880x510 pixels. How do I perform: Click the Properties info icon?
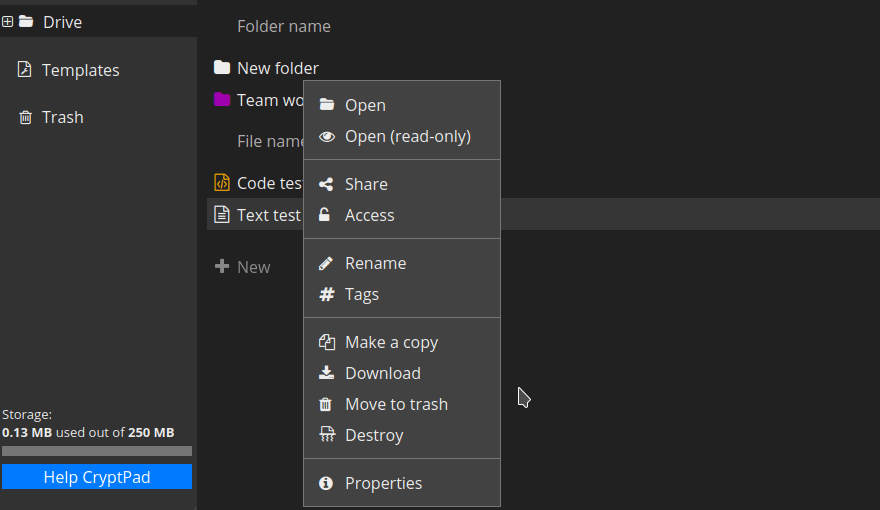(x=326, y=483)
